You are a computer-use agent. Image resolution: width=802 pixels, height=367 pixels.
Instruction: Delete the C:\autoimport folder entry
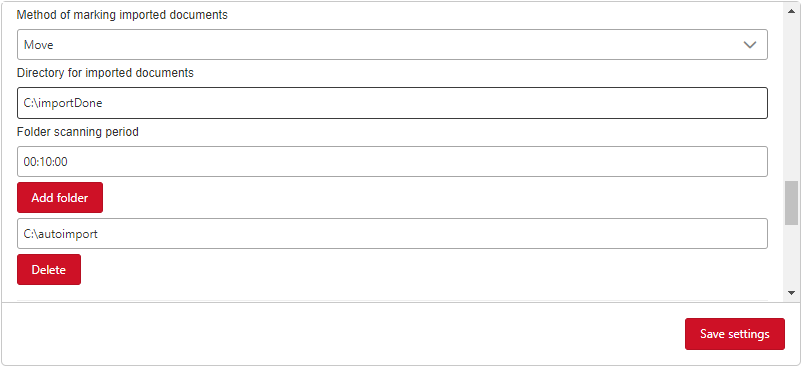tap(49, 270)
